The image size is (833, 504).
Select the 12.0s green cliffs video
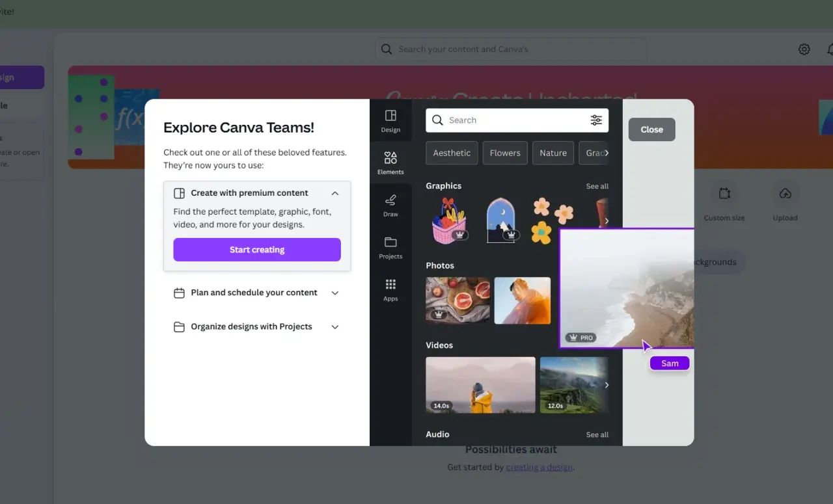(x=574, y=385)
